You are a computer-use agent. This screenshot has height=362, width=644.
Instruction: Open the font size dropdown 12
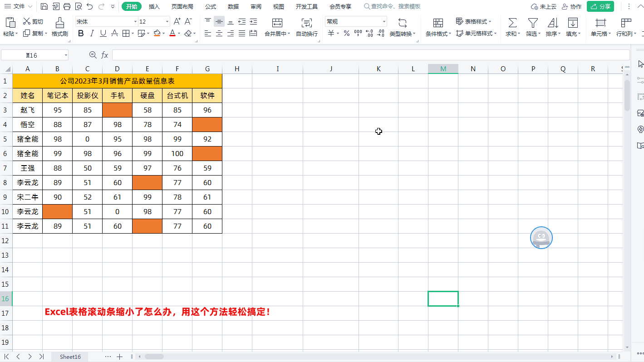(x=167, y=22)
